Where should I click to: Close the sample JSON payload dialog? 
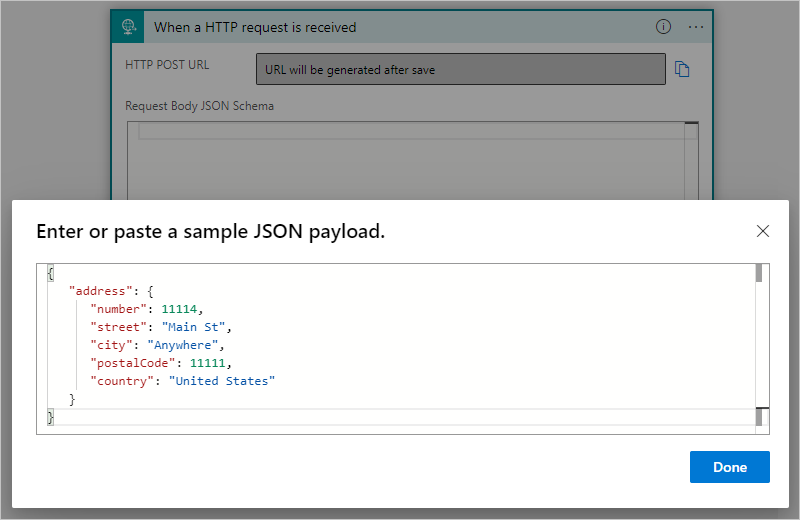[x=763, y=231]
